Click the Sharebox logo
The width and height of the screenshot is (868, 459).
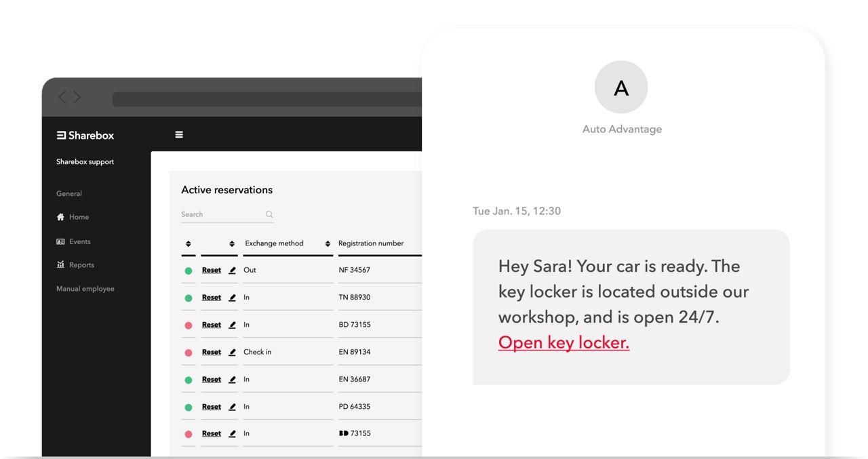tap(85, 136)
